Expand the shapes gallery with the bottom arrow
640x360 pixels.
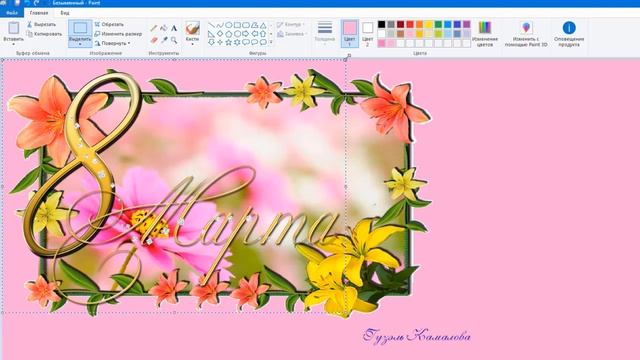pos(271,42)
